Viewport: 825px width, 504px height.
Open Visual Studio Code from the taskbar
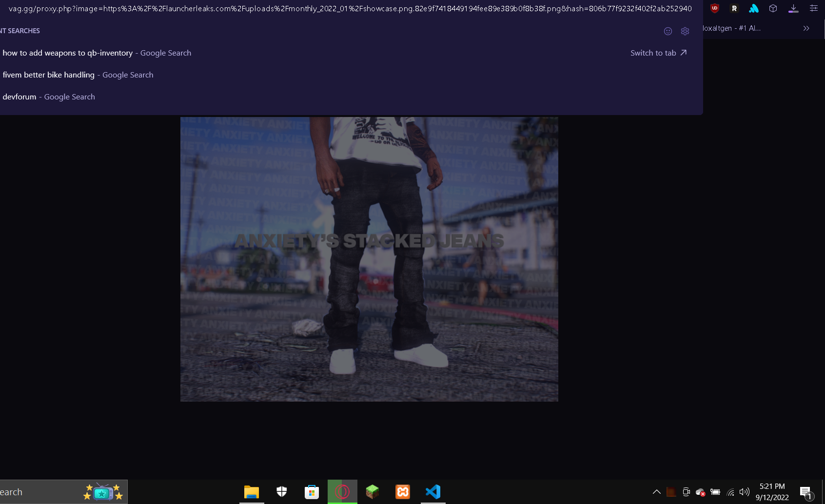coord(433,492)
